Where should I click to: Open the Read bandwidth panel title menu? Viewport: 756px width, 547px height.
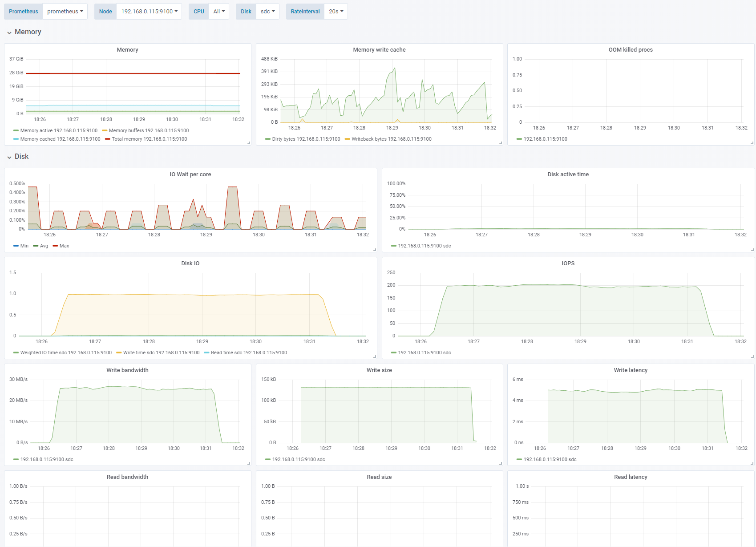[127, 477]
